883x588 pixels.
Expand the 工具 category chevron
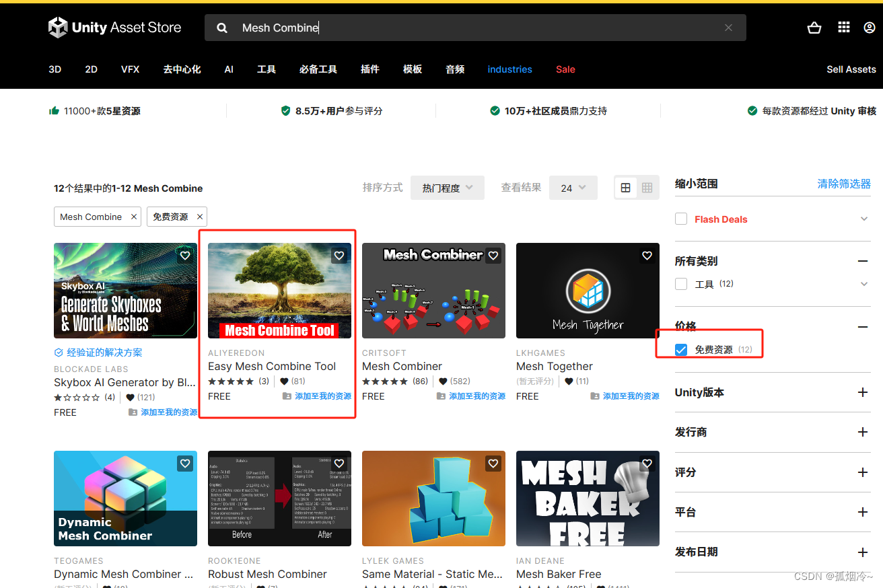(864, 284)
